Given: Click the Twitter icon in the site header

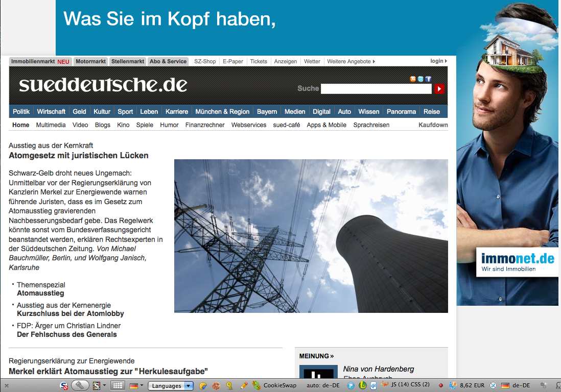Looking at the screenshot, I should click(420, 79).
